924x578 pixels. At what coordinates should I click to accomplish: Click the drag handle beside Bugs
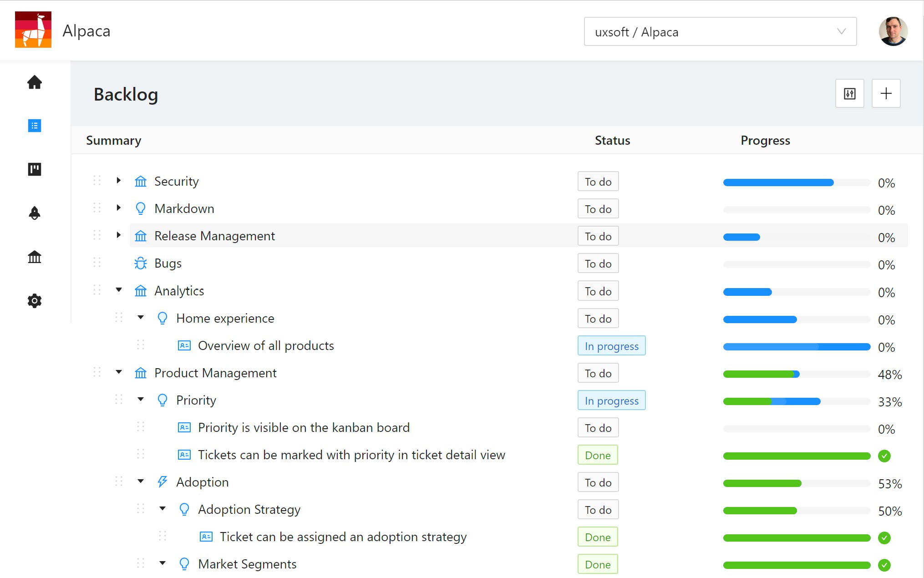click(97, 263)
